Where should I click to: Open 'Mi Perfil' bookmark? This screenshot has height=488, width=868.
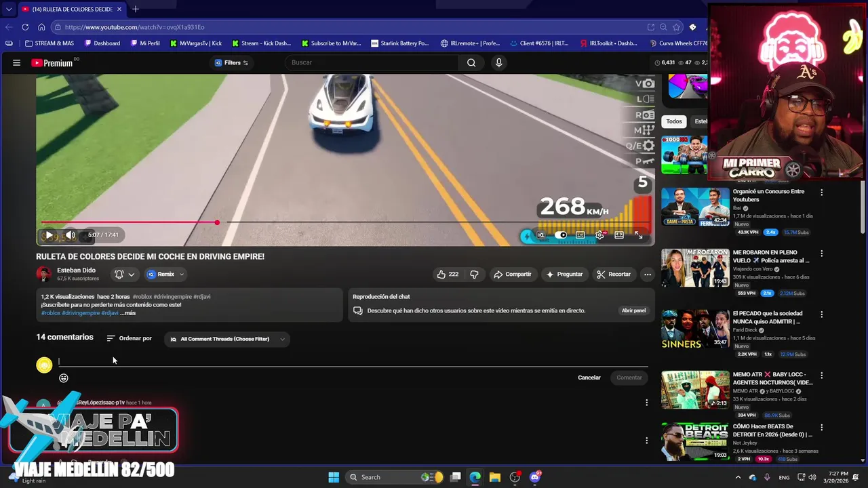point(145,43)
